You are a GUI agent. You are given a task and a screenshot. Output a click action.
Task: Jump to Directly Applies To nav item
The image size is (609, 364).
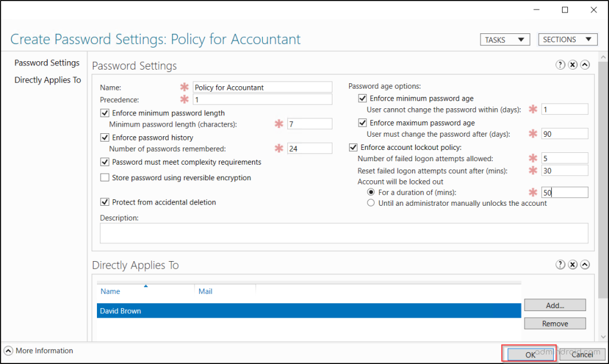pos(48,80)
